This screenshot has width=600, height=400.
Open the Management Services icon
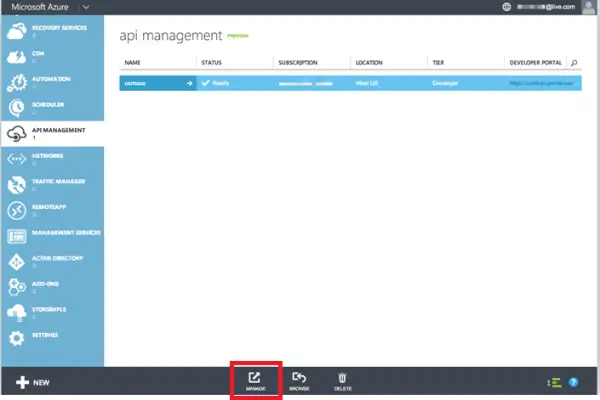pos(16,236)
